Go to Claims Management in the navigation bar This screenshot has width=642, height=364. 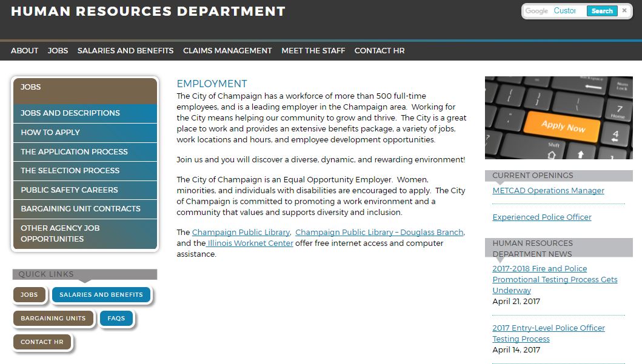pos(227,51)
